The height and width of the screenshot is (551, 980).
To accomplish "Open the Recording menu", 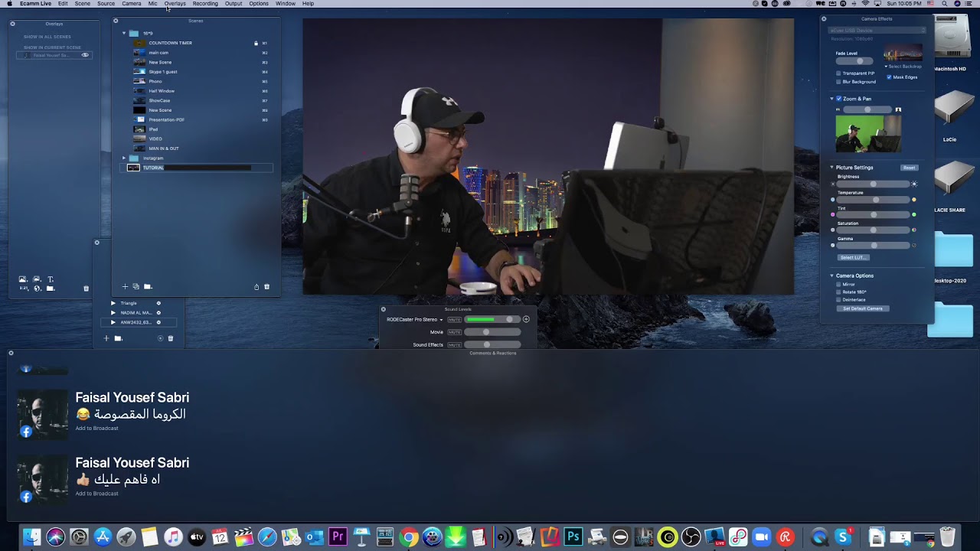I will click(x=205, y=4).
